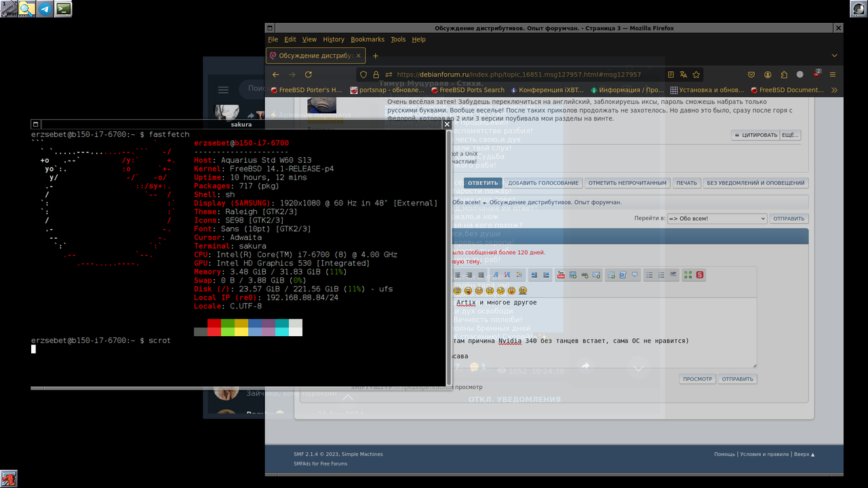Image resolution: width=868 pixels, height=488 pixels.
Task: Click the ПРОСМОТР preview button
Action: tap(698, 379)
